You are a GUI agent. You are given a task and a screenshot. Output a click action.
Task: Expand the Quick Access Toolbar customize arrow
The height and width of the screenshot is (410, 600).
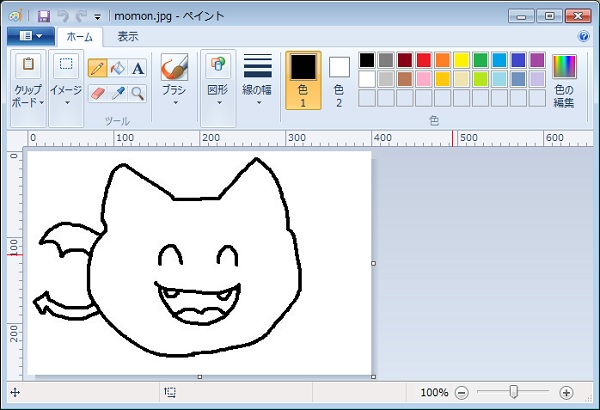98,17
